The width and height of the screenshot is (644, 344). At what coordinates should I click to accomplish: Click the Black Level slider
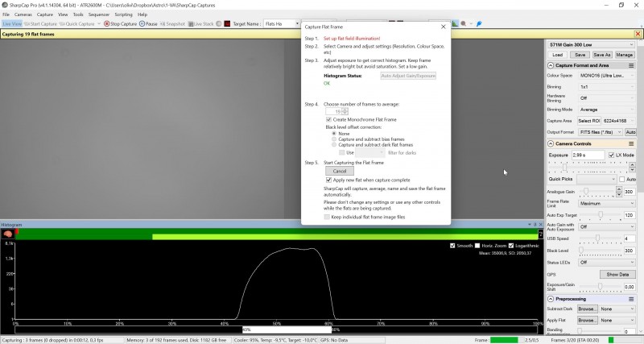tap(600, 251)
